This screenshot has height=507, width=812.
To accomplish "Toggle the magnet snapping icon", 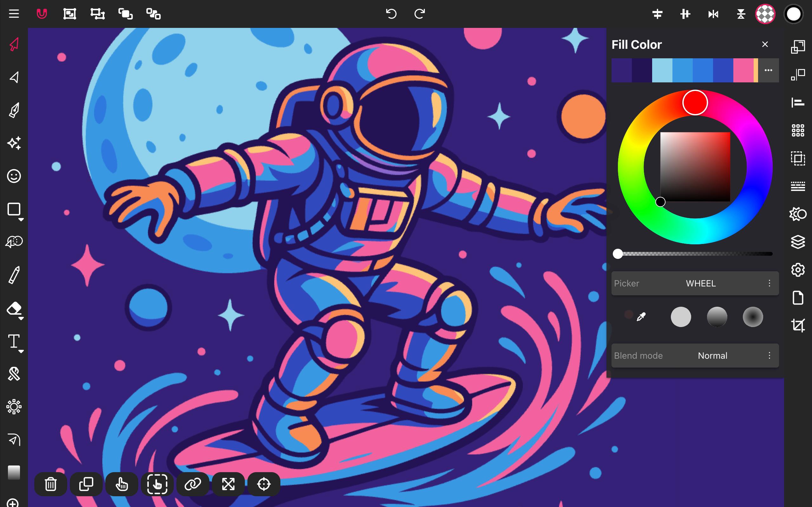I will click(42, 14).
